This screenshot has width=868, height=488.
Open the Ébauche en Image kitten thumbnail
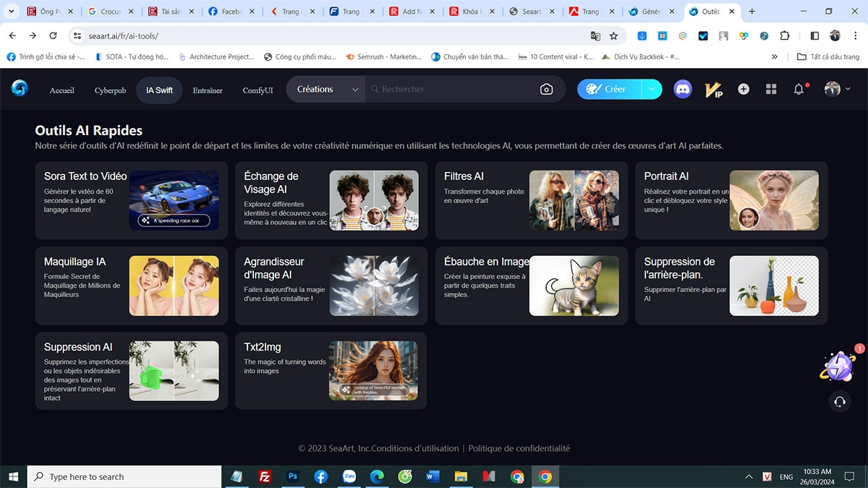(x=574, y=286)
